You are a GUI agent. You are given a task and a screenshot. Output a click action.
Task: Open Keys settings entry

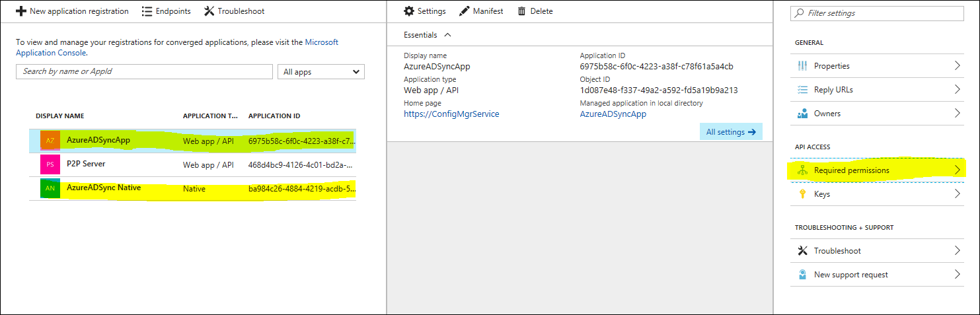pyautogui.click(x=877, y=194)
